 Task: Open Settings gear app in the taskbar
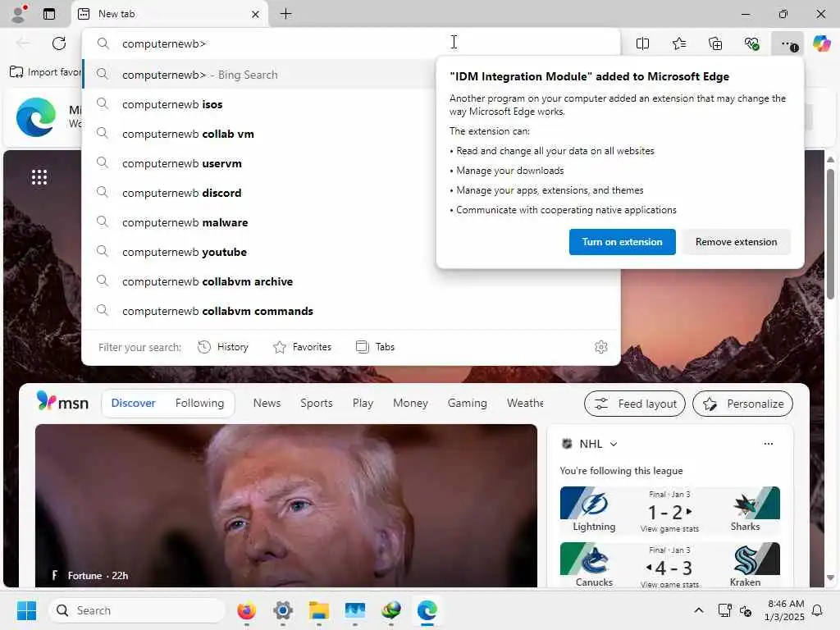(283, 610)
